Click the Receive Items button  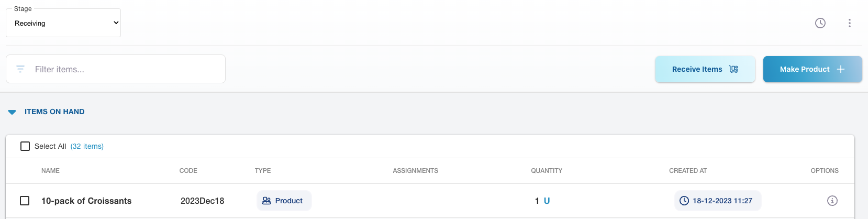(x=697, y=69)
